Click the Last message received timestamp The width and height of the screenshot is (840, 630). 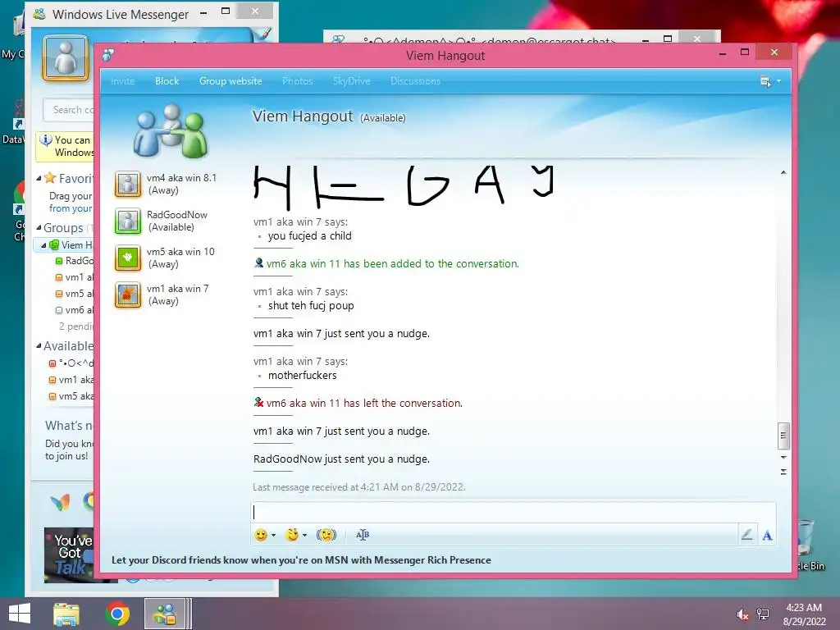(x=359, y=487)
